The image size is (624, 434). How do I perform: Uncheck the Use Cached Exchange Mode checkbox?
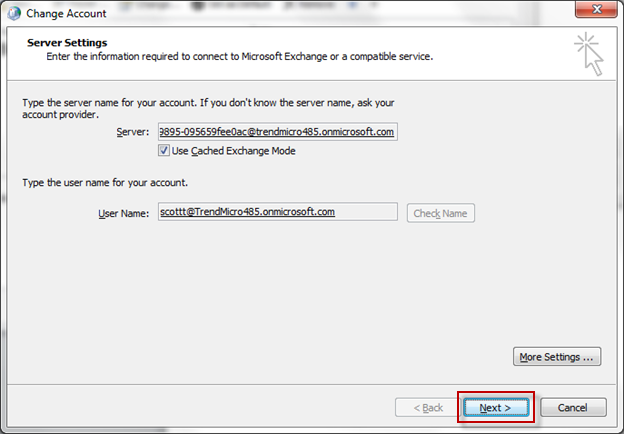coord(164,151)
